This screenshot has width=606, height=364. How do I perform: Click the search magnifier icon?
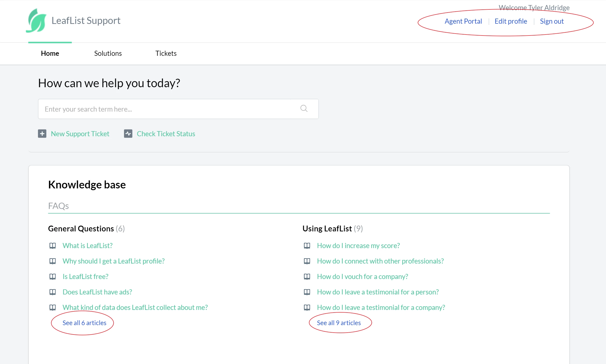(304, 108)
